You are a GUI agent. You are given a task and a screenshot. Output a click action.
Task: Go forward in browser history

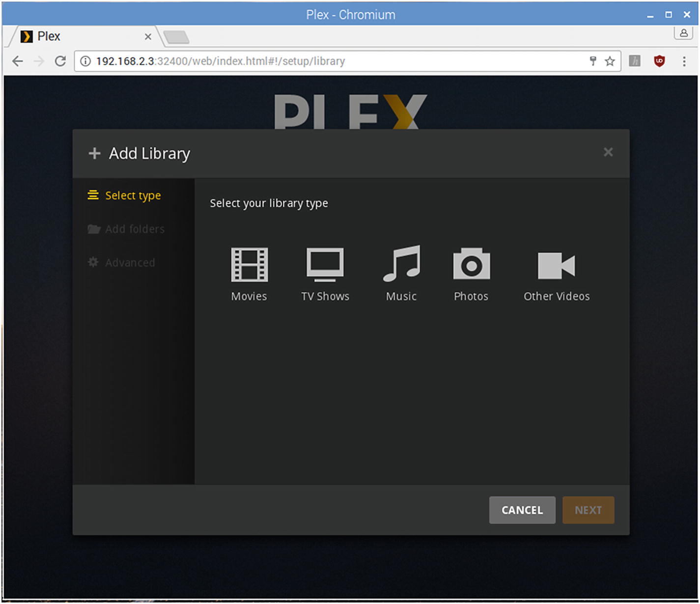pyautogui.click(x=39, y=61)
